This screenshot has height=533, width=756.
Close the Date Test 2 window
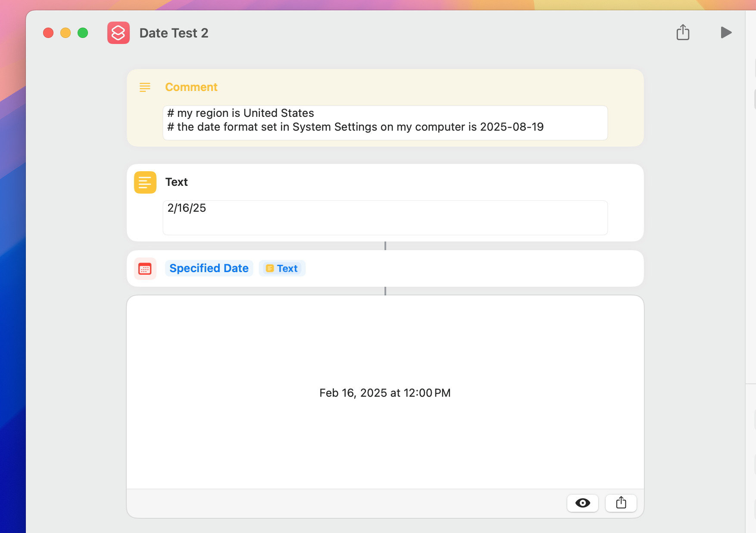click(x=48, y=33)
